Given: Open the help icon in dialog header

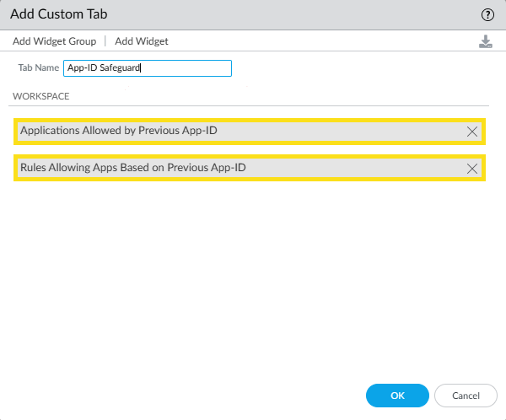Looking at the screenshot, I should pyautogui.click(x=487, y=14).
